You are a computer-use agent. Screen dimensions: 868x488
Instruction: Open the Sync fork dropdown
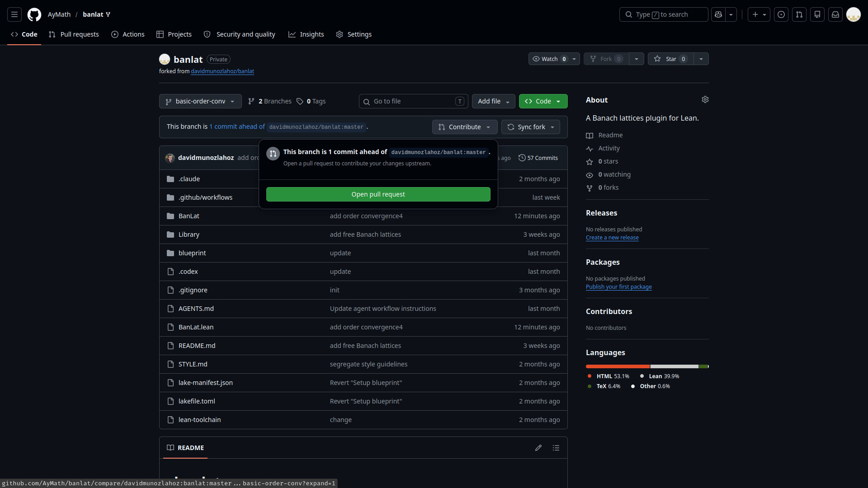coord(531,127)
